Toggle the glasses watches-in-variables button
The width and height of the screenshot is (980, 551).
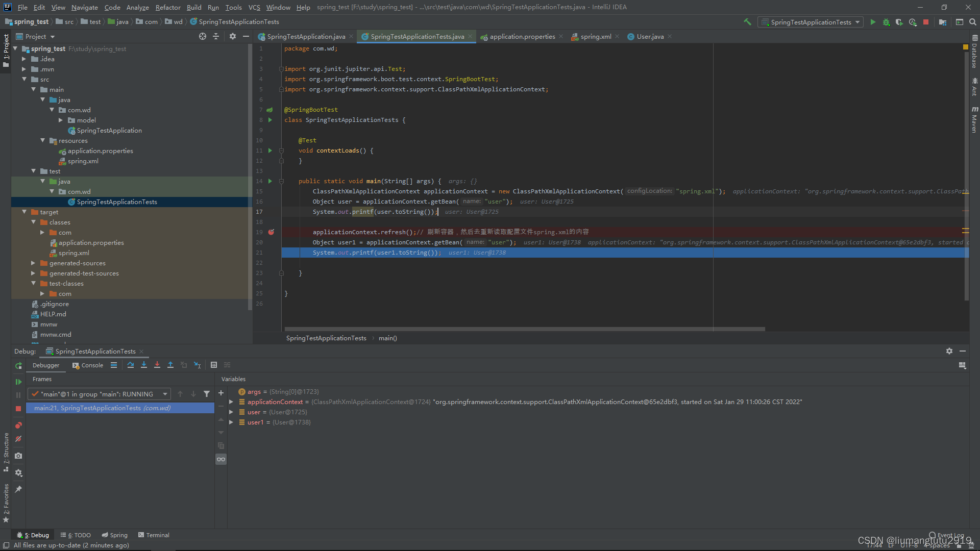point(221,459)
